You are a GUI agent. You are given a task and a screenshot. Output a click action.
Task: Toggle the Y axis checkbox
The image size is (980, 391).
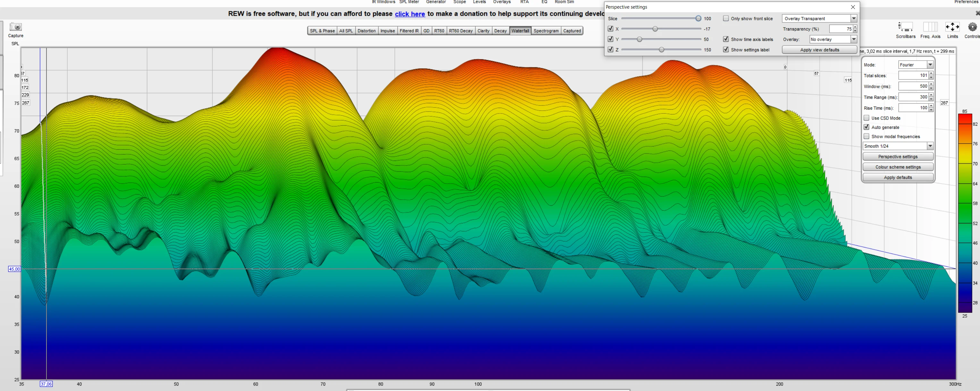tap(611, 39)
